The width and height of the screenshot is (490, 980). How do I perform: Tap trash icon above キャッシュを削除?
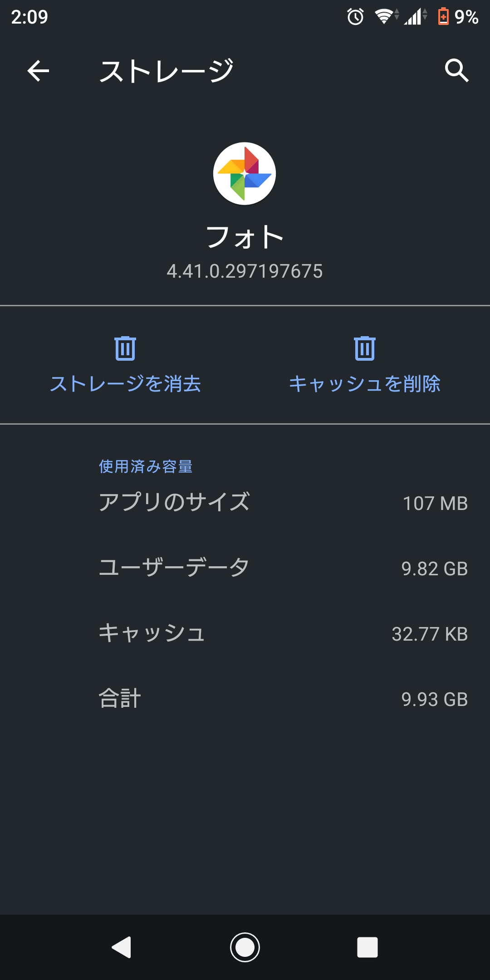(365, 348)
